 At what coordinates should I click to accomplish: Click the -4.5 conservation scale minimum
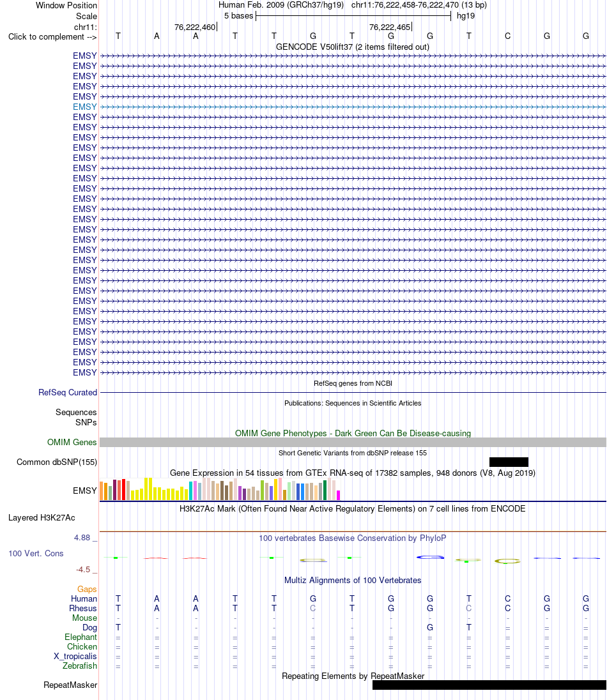(83, 570)
